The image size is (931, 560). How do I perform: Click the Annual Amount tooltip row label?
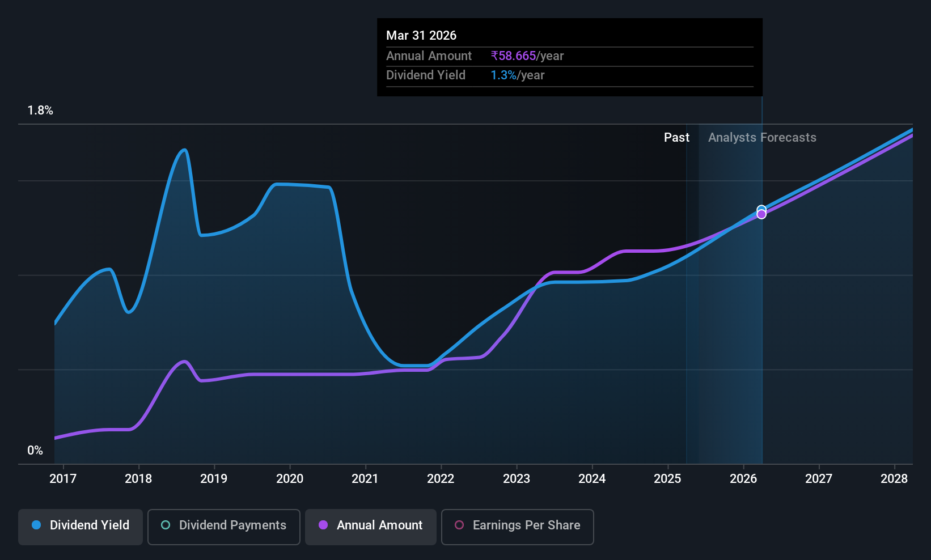click(x=429, y=56)
